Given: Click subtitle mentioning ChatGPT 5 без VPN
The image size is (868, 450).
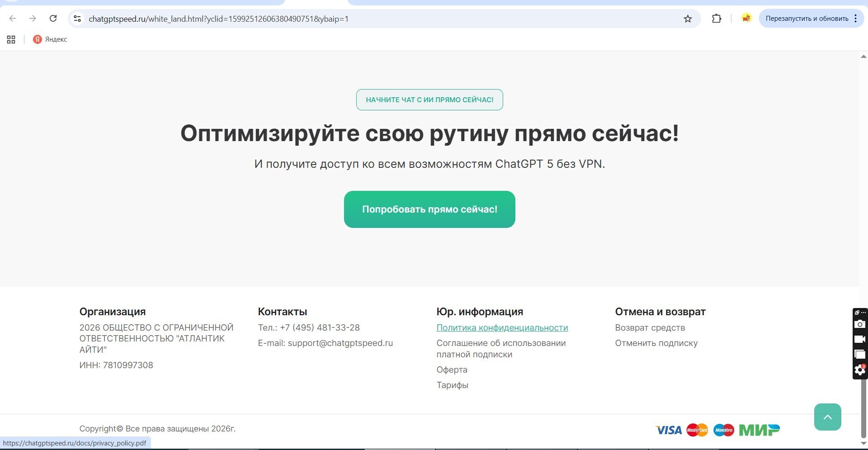Looking at the screenshot, I should click(429, 164).
